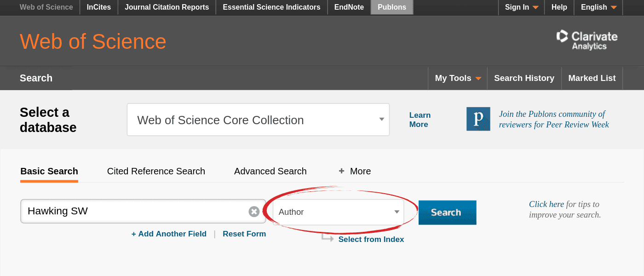Open the database selection dropdown
The image size is (644, 276).
[x=258, y=119]
